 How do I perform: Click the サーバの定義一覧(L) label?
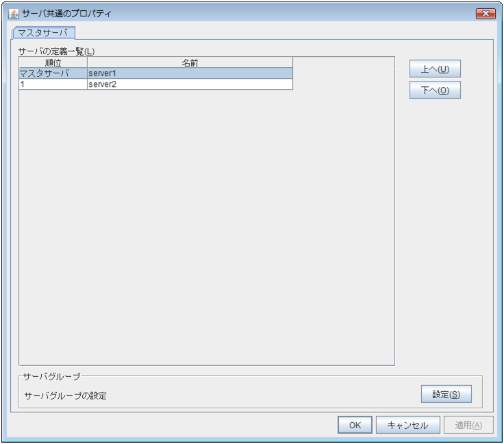(57, 51)
